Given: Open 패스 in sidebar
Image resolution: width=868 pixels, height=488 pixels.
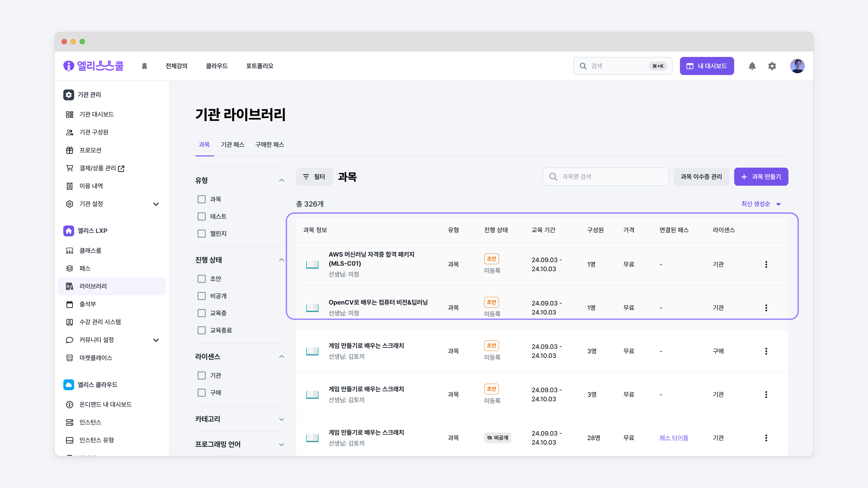Looking at the screenshot, I should pos(112,268).
